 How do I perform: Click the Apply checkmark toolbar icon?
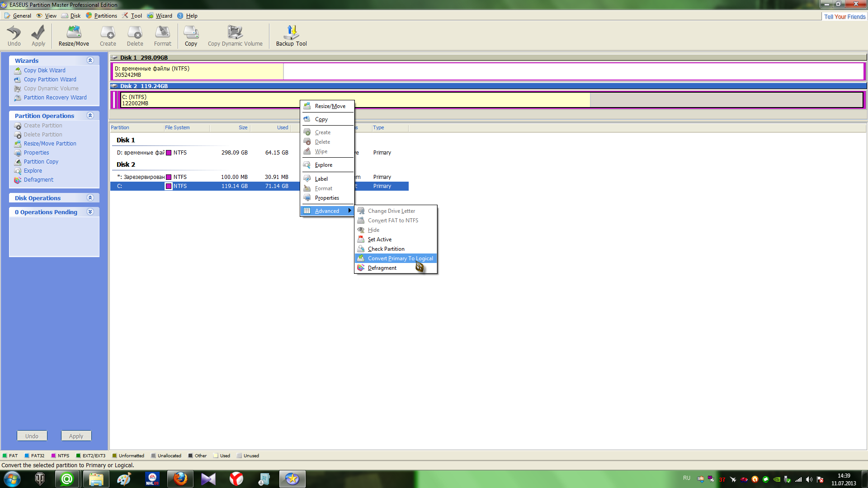pyautogui.click(x=38, y=36)
